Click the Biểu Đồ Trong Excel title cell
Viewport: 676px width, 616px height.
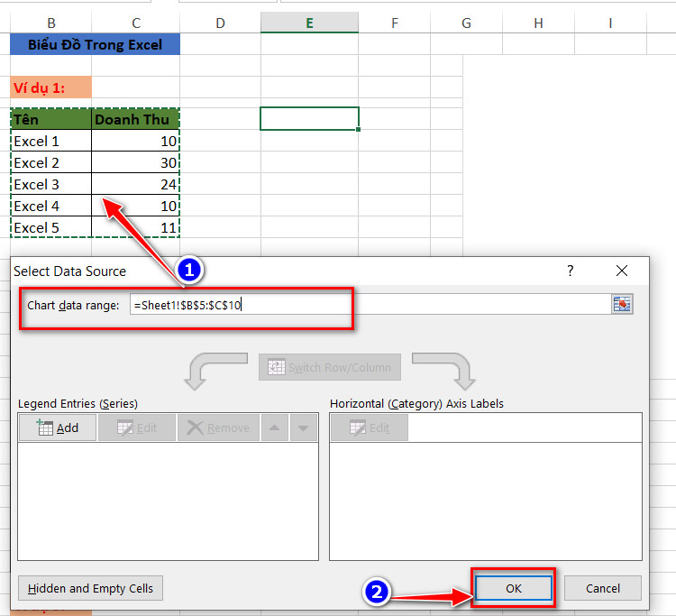click(x=95, y=44)
